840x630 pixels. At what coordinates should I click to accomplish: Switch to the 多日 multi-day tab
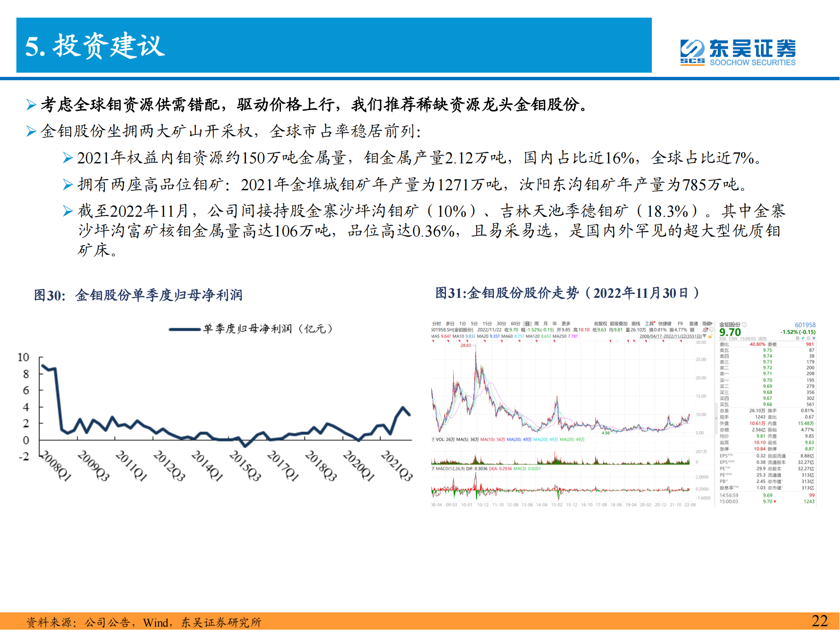tap(450, 324)
